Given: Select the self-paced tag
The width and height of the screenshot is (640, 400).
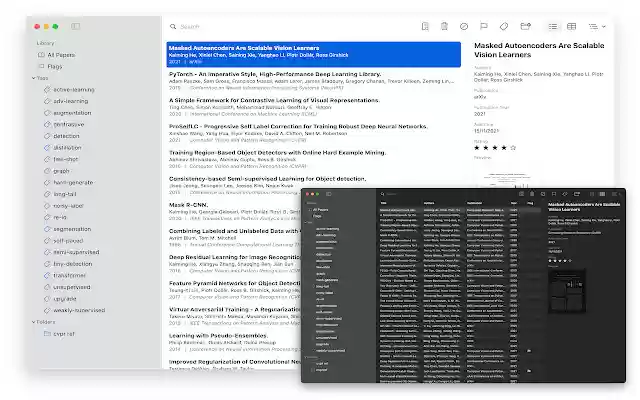Looking at the screenshot, I should pyautogui.click(x=68, y=241).
